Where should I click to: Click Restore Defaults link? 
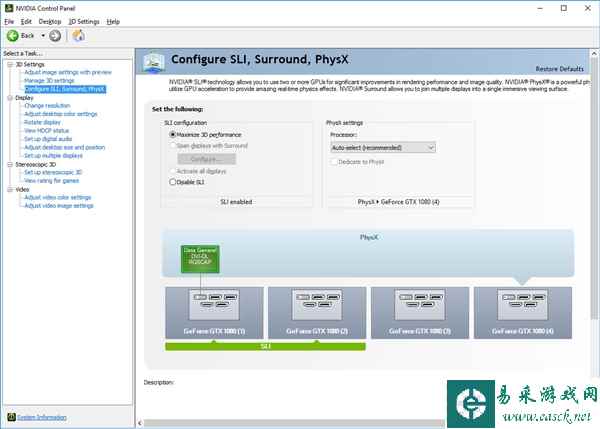(559, 69)
